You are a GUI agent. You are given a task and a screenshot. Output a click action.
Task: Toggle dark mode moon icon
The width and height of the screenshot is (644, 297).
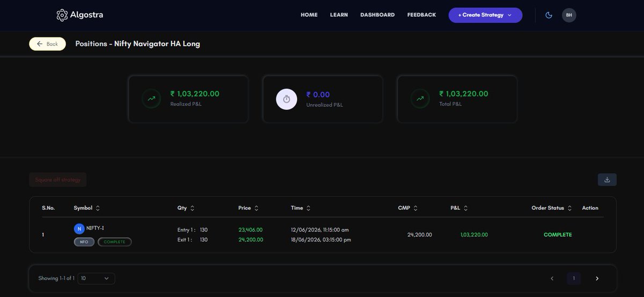click(548, 15)
